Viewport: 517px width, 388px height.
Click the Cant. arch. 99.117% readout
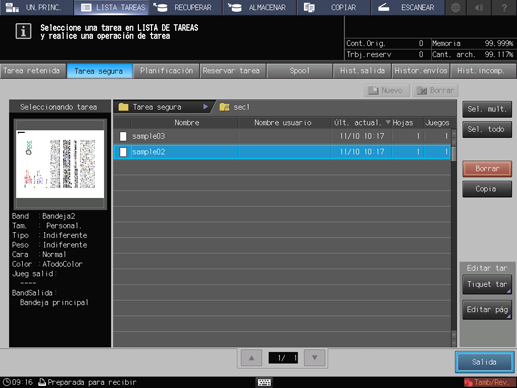coord(473,54)
